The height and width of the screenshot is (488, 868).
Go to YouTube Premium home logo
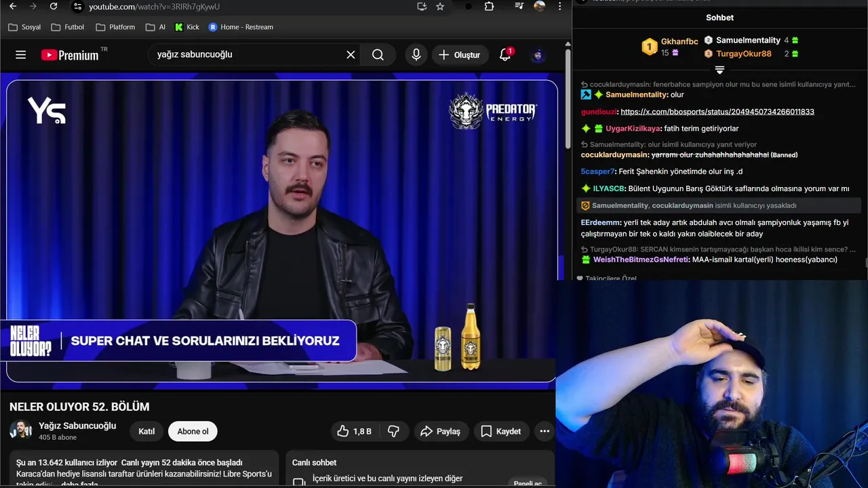point(70,55)
